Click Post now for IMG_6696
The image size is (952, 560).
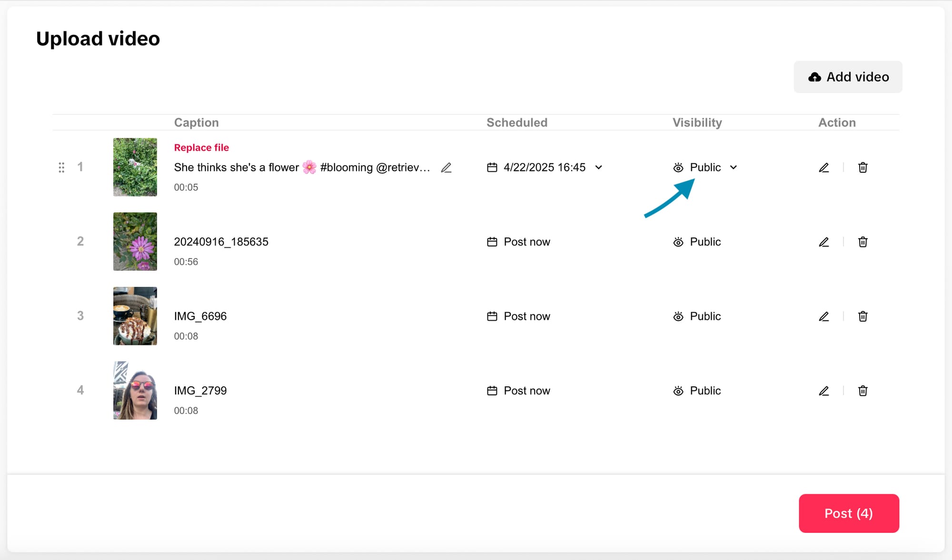tap(527, 316)
